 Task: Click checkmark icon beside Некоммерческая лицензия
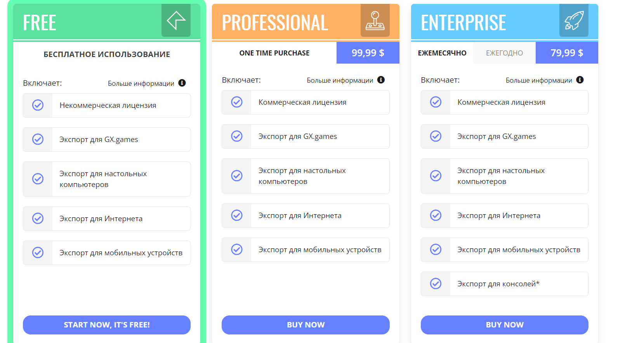[38, 105]
